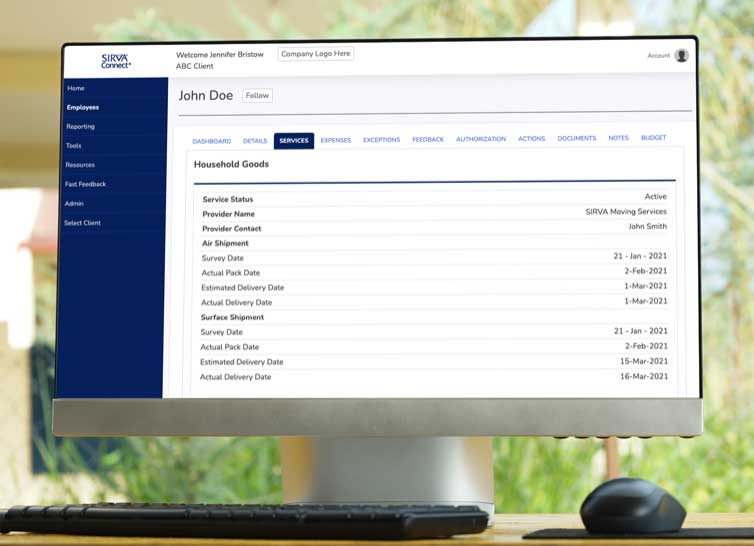Open the Resources sidebar item
This screenshot has height=546, width=754.
[x=80, y=165]
